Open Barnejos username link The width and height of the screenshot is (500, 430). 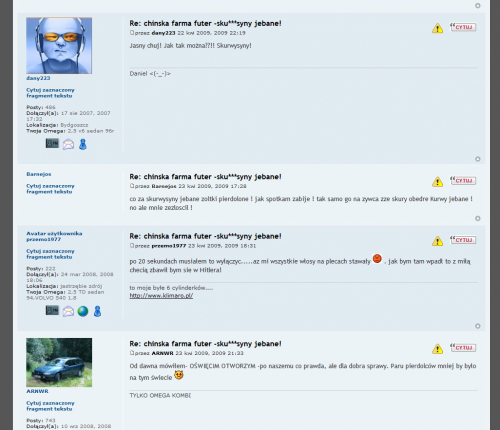39,174
